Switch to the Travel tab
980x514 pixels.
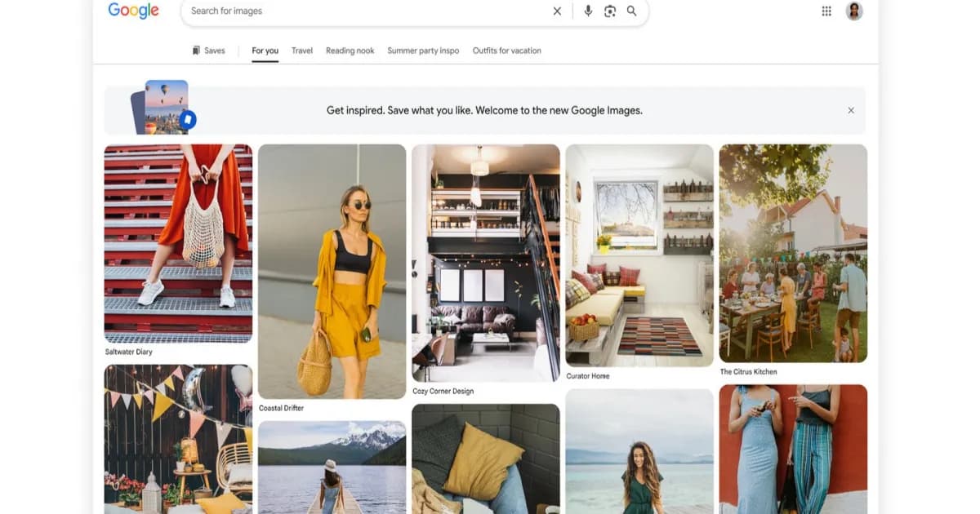[302, 51]
